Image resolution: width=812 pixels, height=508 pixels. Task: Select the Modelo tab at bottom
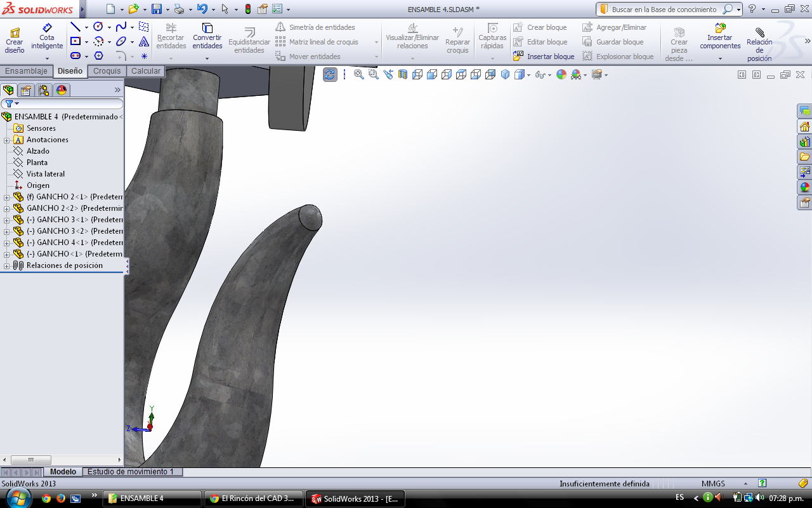coord(63,472)
